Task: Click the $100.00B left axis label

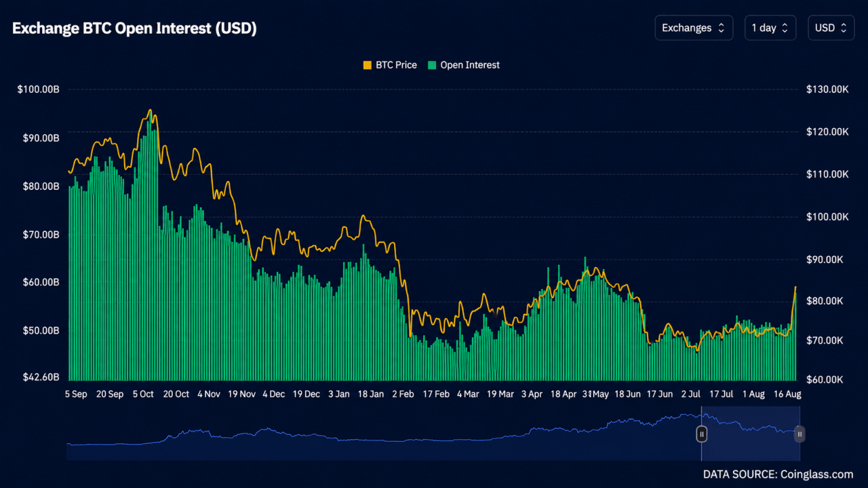Action: coord(39,89)
